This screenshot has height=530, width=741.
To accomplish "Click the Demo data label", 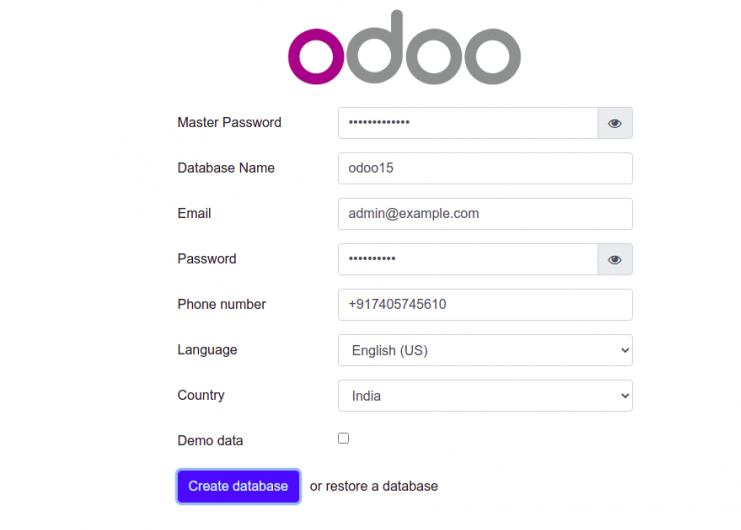I will (x=210, y=441).
